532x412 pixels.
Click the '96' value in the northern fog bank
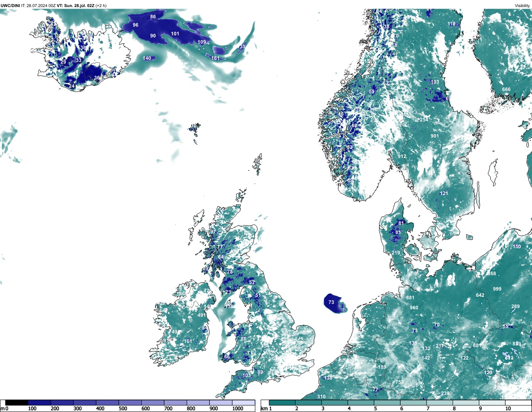[135, 25]
